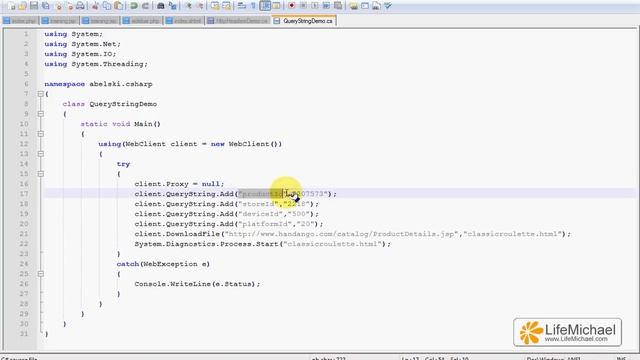
Task: Switch to the first index.php tab
Action: pyautogui.click(x=21, y=20)
